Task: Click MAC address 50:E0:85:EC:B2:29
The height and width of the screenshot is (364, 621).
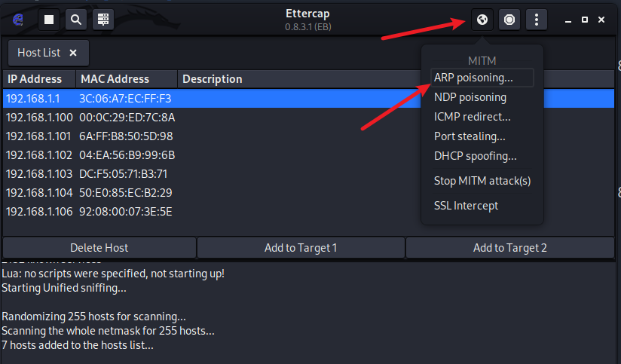Action: [x=126, y=192]
